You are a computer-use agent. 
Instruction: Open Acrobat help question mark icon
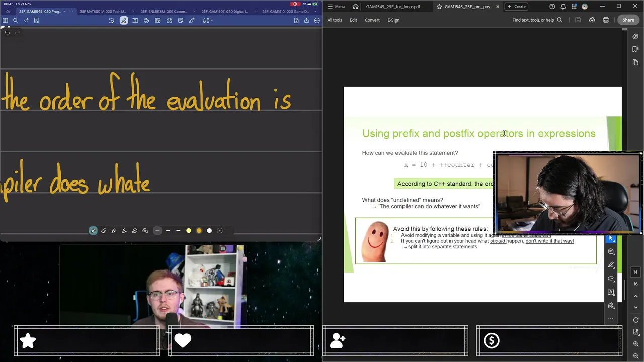[552, 6]
